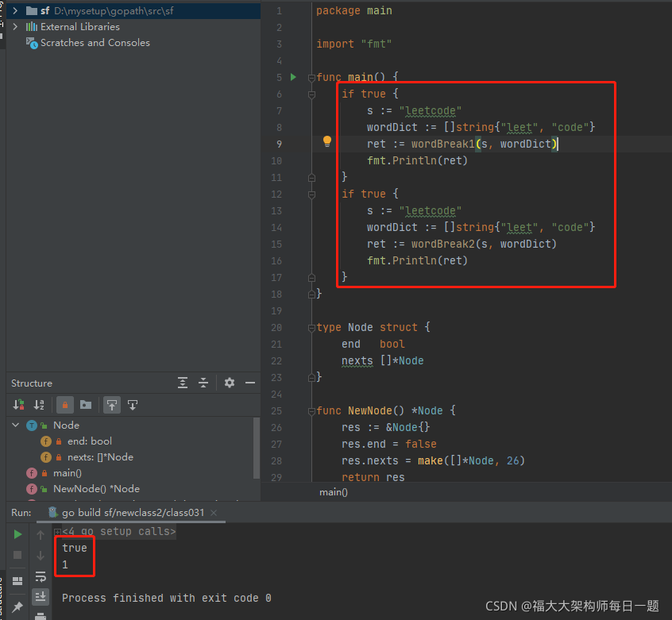Click make([]*Node, 26) on line 28

click(471, 460)
